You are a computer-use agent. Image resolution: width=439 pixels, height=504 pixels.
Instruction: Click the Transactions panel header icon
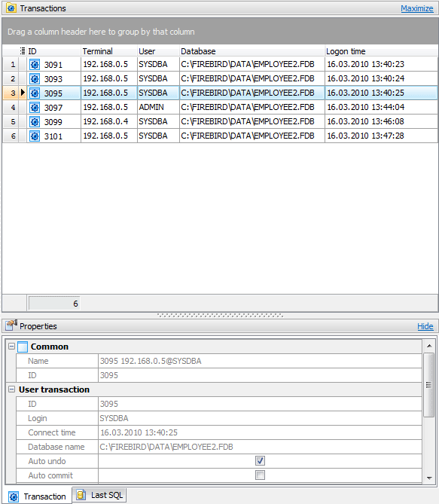[x=11, y=8]
